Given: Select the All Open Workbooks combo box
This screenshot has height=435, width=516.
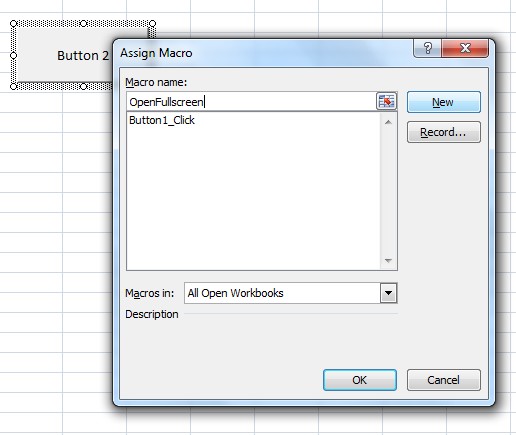Looking at the screenshot, I should click(291, 293).
